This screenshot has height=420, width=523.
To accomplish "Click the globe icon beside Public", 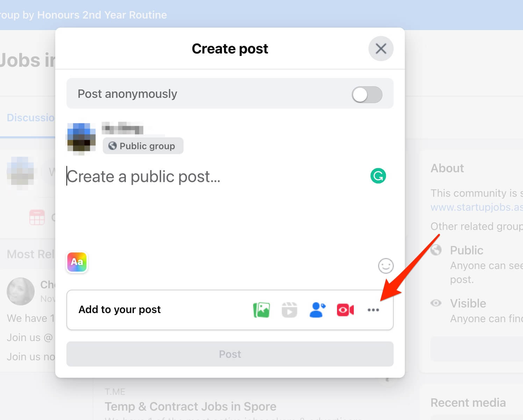I will (436, 250).
